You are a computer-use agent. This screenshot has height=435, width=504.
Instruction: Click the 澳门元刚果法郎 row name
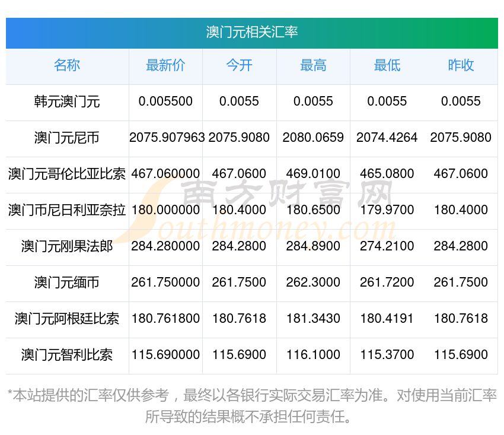[x=67, y=246]
